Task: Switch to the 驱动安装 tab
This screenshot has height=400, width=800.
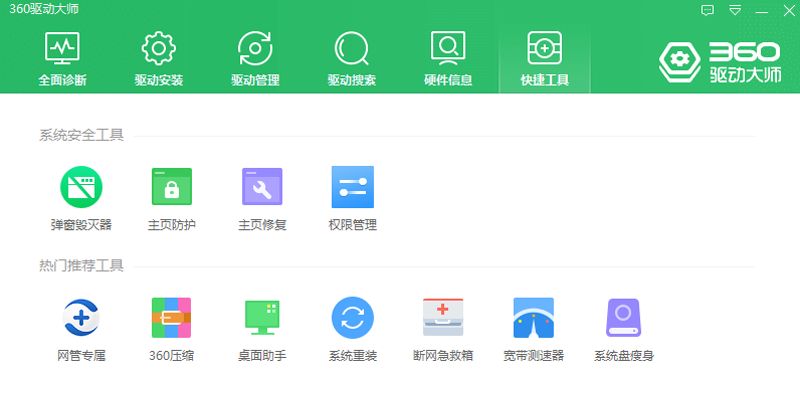Action: click(x=159, y=59)
